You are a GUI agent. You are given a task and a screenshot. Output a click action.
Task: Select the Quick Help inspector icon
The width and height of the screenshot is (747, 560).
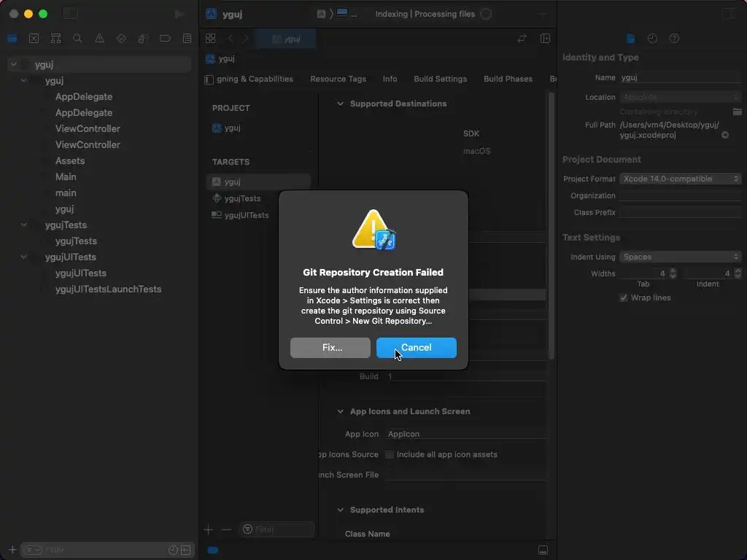click(x=674, y=39)
